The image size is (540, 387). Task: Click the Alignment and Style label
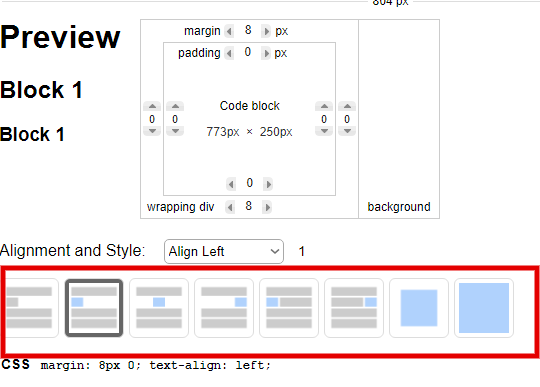point(72,251)
